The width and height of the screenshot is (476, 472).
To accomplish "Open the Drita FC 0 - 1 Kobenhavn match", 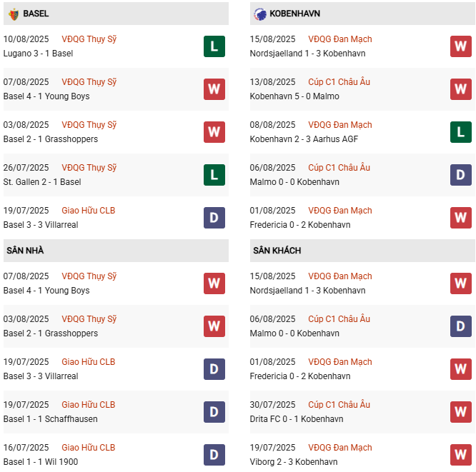I will pyautogui.click(x=297, y=419).
